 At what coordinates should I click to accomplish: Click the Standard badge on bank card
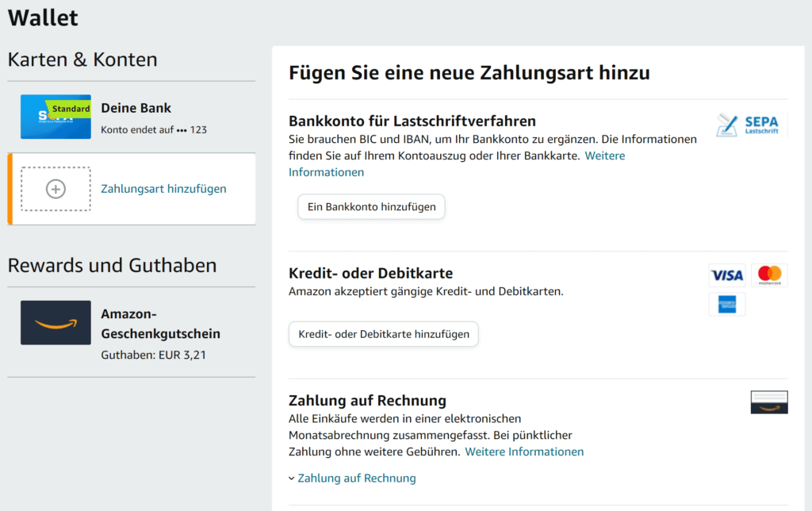click(x=71, y=109)
